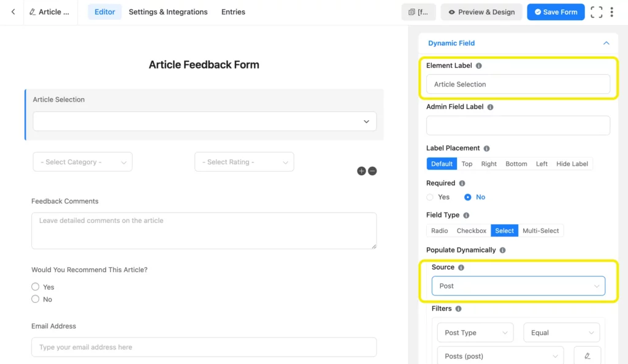Collapse the Dynamic Field panel chevron
Viewport: 628px width, 364px height.
[x=606, y=43]
